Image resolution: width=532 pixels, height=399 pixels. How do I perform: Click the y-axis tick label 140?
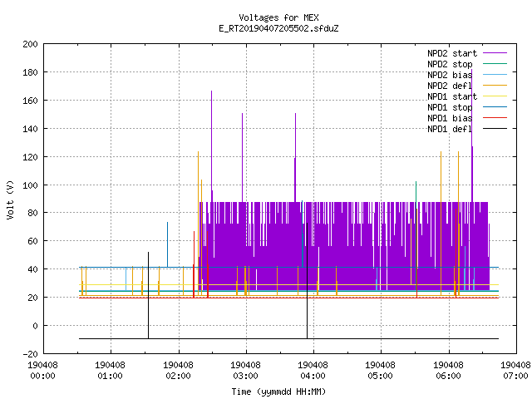30,129
